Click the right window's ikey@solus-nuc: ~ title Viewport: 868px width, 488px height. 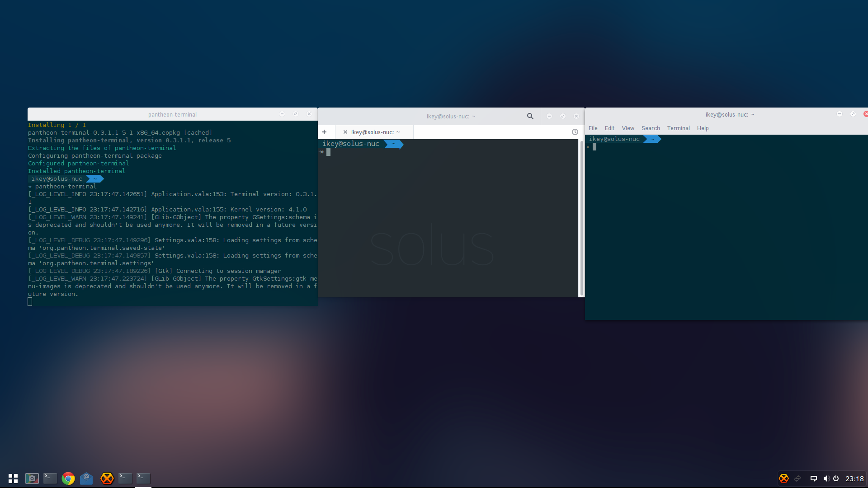[730, 115]
